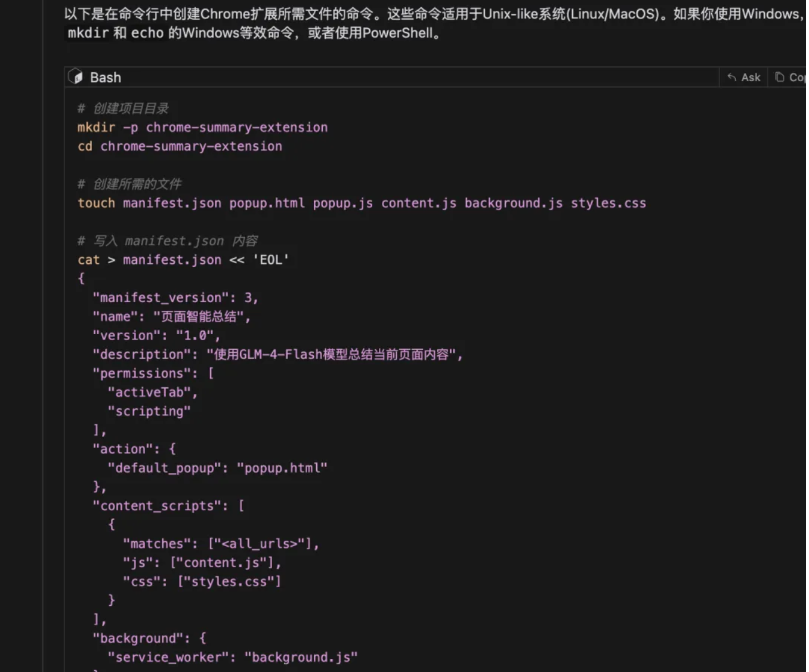Click the Bash language icon in code header
Viewport: 809px width, 672px height.
(x=76, y=76)
